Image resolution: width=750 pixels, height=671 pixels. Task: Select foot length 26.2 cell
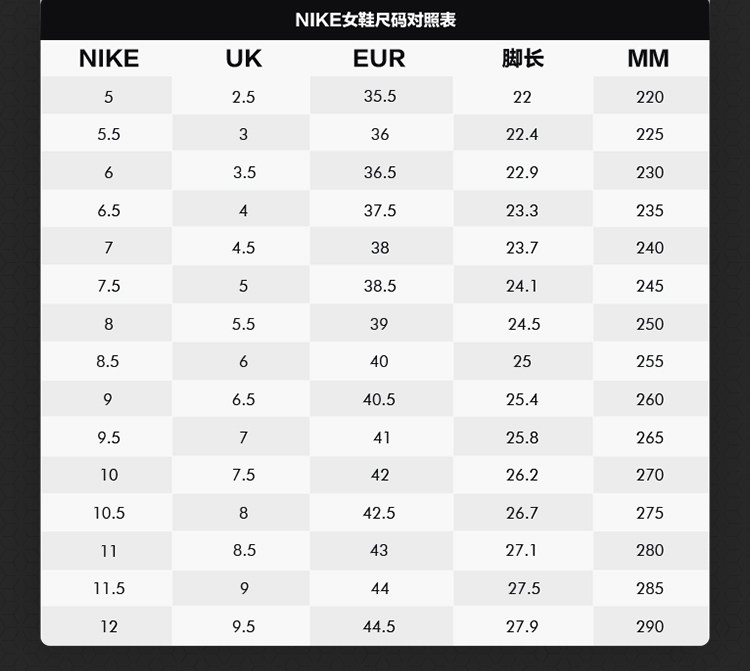[522, 475]
